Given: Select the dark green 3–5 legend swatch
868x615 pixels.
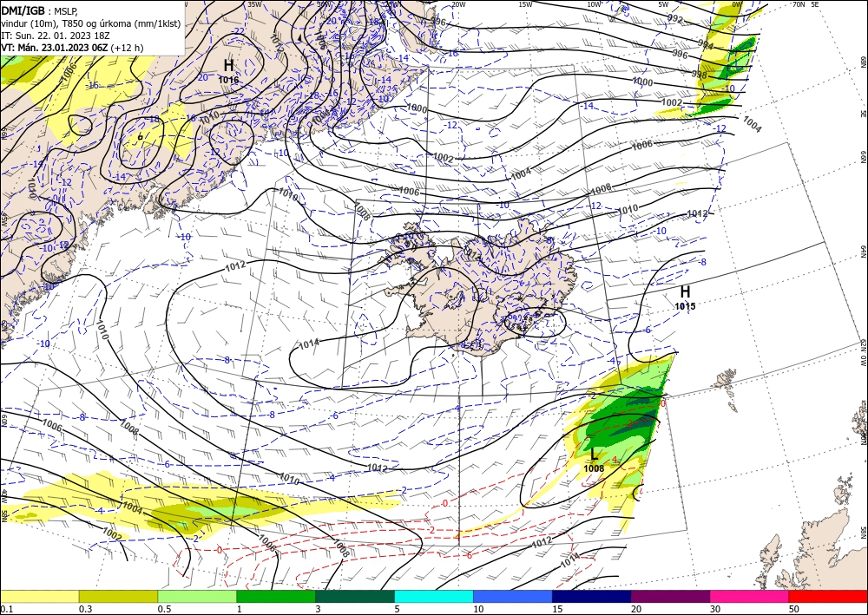Looking at the screenshot, I should [355, 596].
